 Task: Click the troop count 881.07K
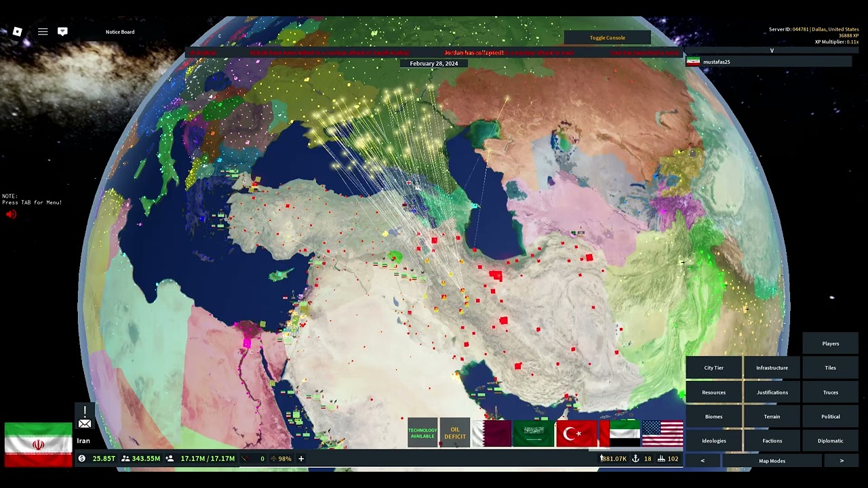(x=614, y=459)
